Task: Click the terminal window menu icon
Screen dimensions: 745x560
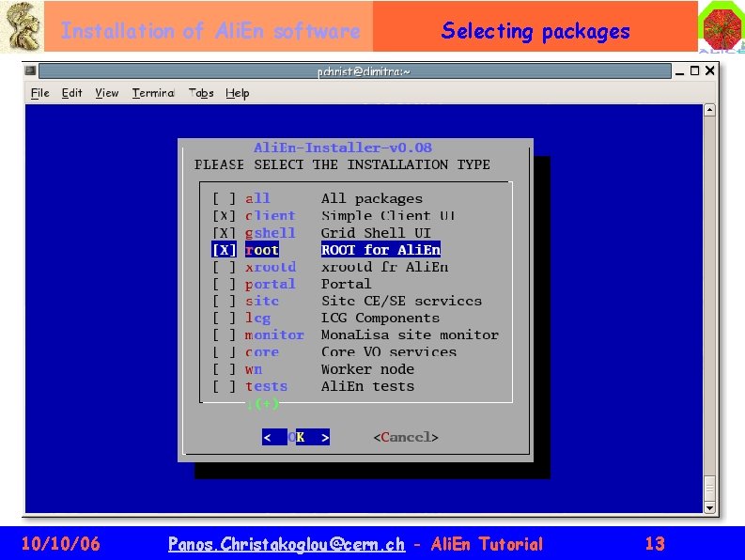Action: pos(30,70)
